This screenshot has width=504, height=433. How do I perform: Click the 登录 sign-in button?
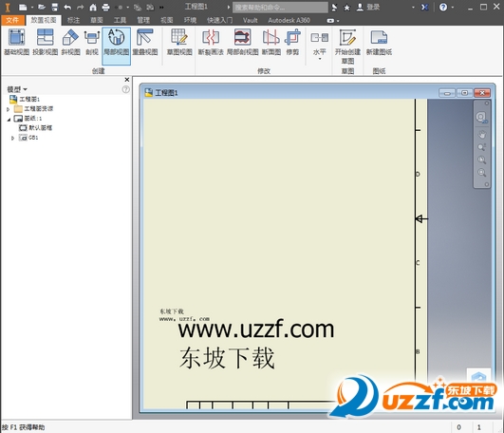(368, 7)
